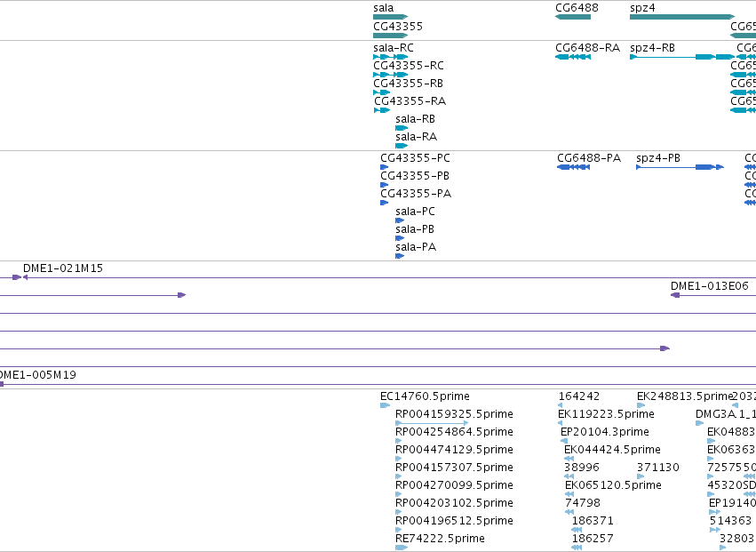The height and width of the screenshot is (552, 756).
Task: Select the RP004474129.5prime EST label
Action: tap(454, 450)
